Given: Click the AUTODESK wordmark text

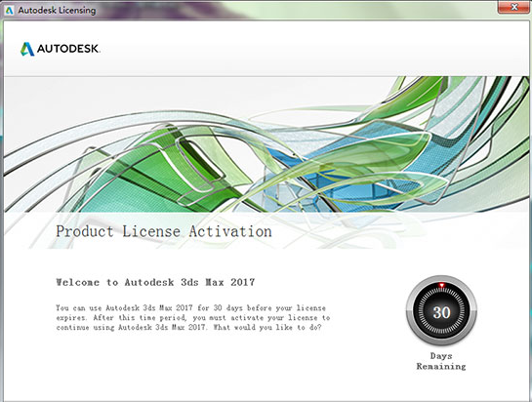Looking at the screenshot, I should click(68, 49).
